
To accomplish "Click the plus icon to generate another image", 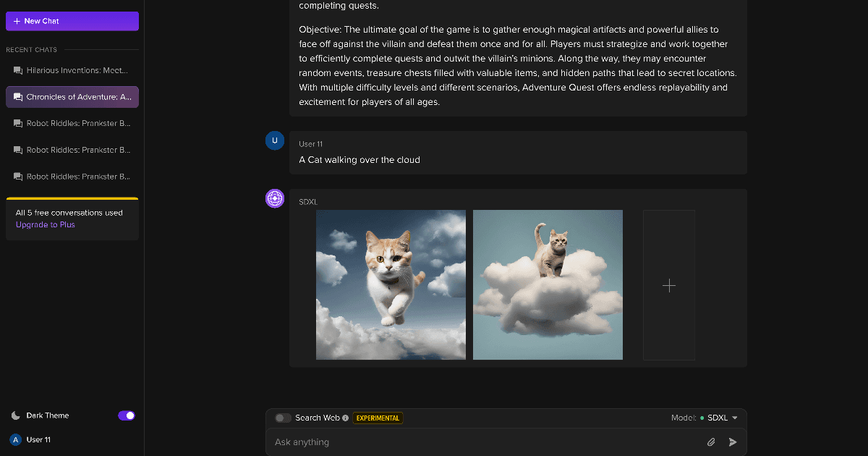I will coord(668,285).
